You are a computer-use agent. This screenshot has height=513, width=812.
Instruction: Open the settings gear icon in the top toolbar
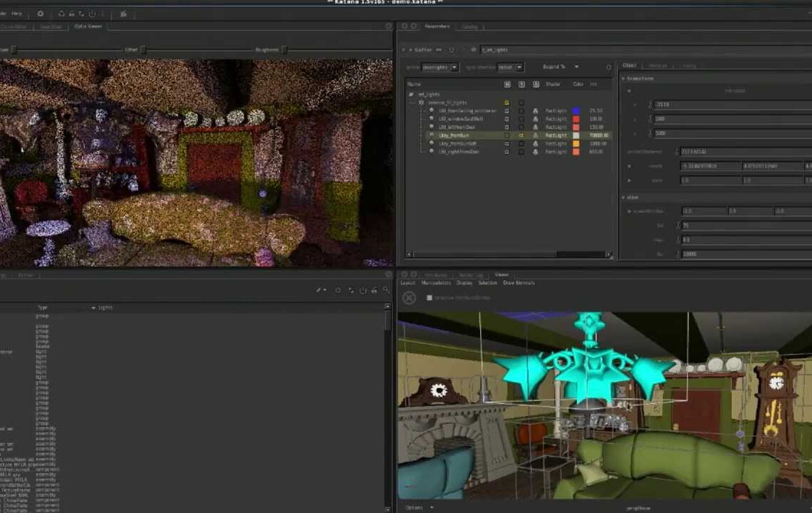click(x=41, y=14)
